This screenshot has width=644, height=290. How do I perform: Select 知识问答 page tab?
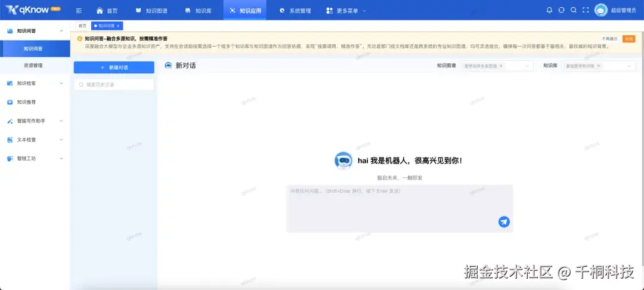point(106,26)
